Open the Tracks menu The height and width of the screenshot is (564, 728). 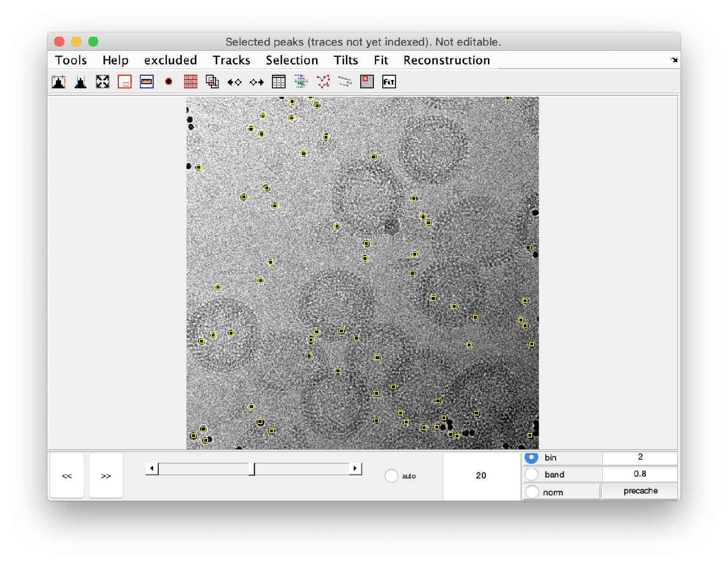tap(232, 60)
